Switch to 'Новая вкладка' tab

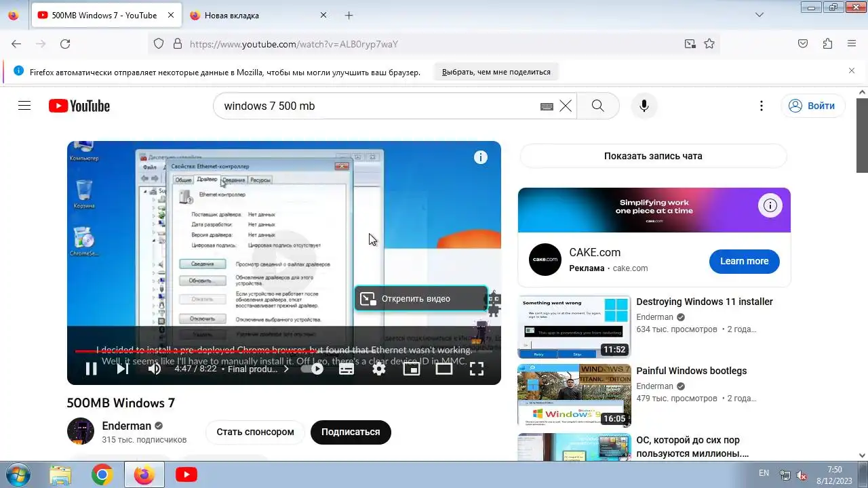pos(257,15)
